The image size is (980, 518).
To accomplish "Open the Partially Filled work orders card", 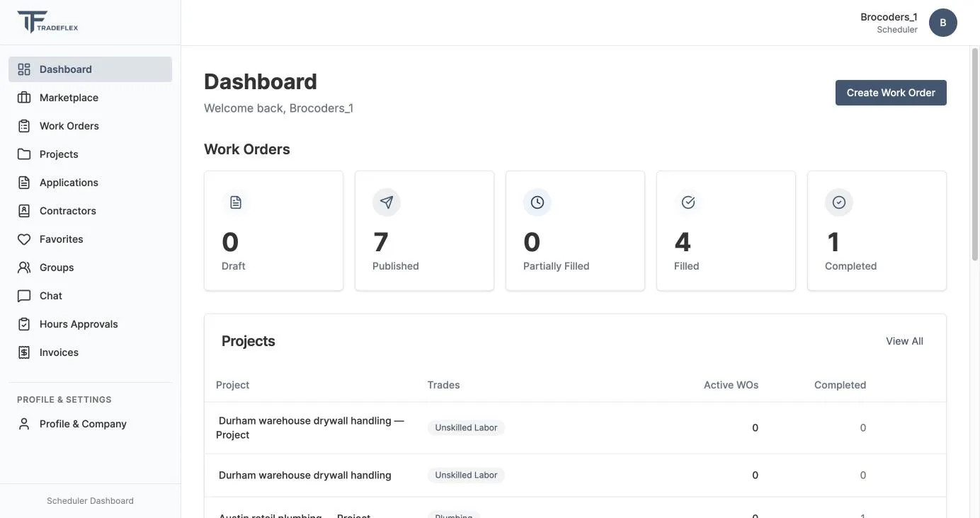I will coord(575,231).
